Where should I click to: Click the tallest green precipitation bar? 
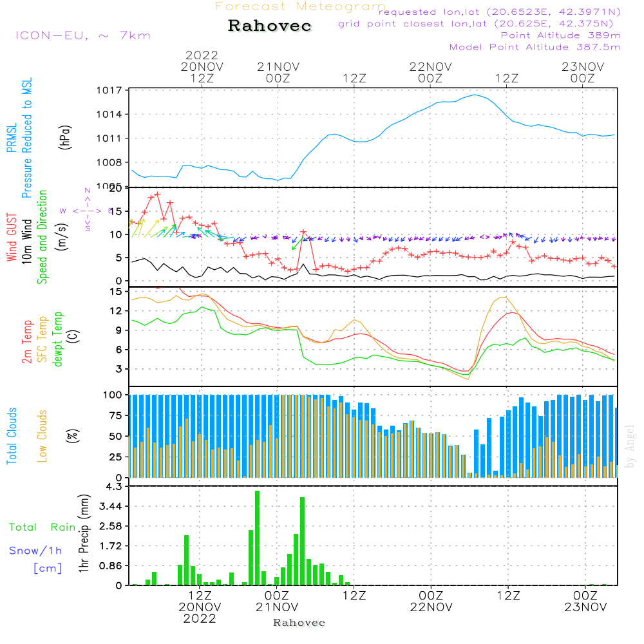tap(257, 538)
